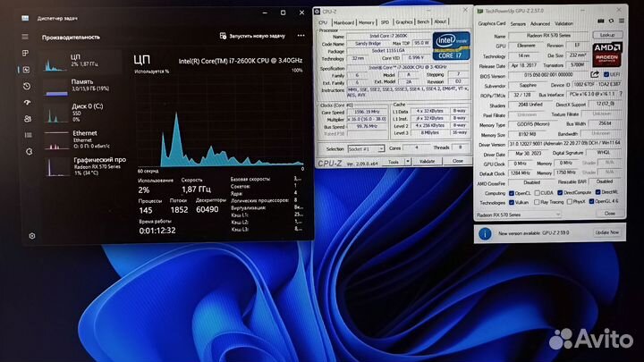Open Tools dropdown arrow in CPU-Z

[408, 161]
